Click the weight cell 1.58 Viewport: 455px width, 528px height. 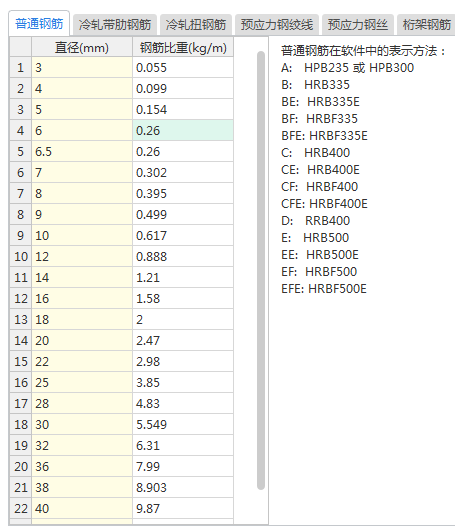click(183, 298)
